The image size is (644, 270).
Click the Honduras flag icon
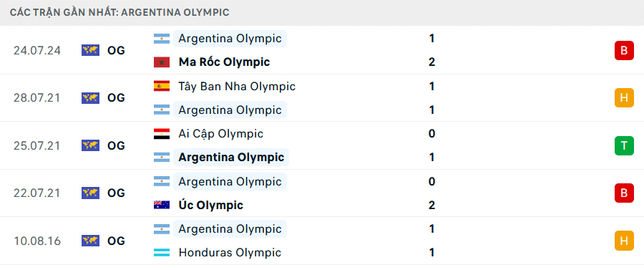162,252
